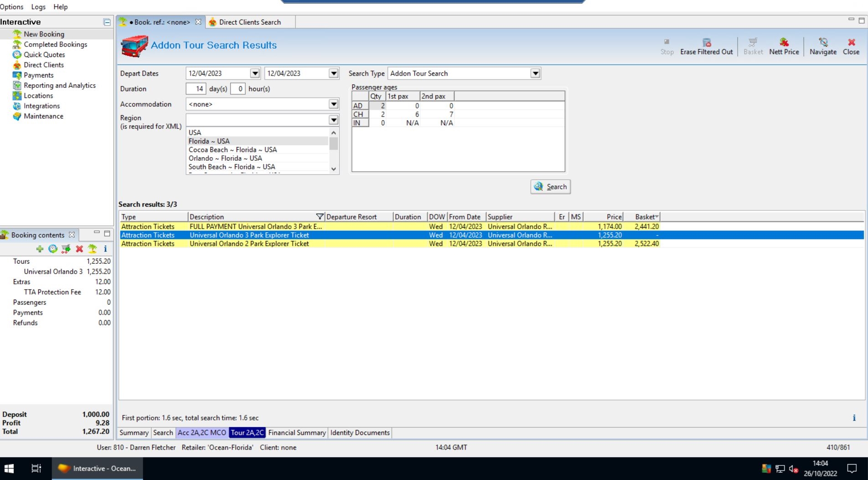The height and width of the screenshot is (480, 868).
Task: Click the Navigate toolbar icon
Action: (x=823, y=46)
